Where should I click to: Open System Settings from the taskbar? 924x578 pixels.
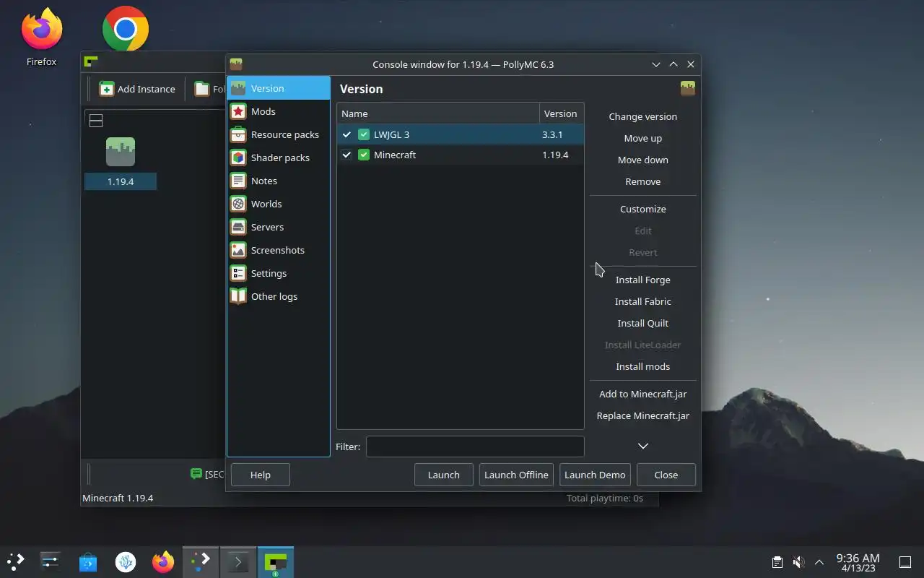click(51, 561)
